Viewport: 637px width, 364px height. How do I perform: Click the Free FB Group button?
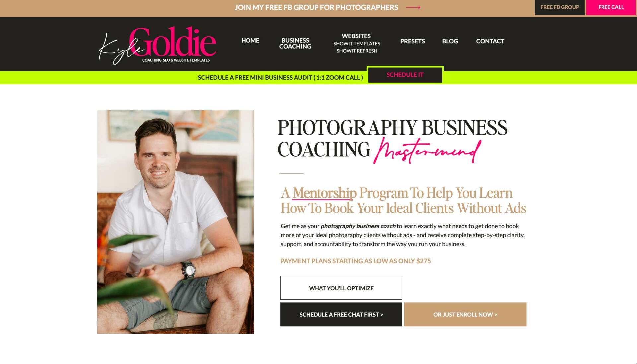tap(559, 7)
